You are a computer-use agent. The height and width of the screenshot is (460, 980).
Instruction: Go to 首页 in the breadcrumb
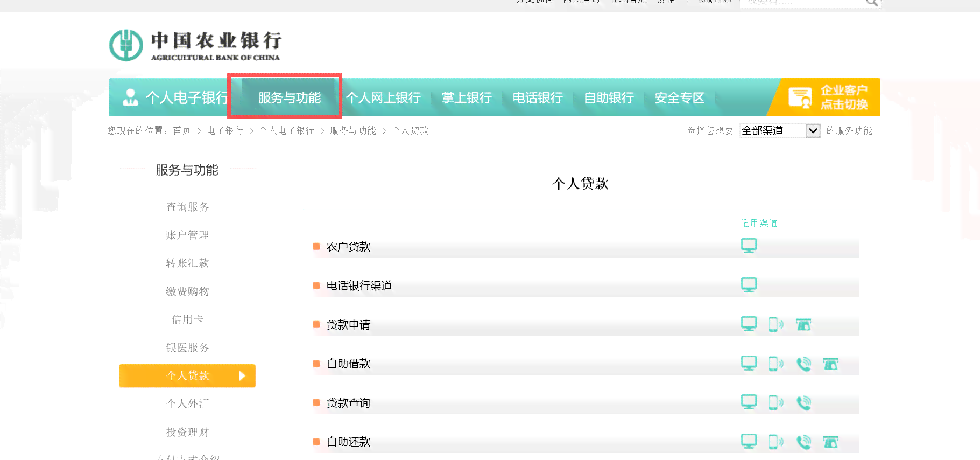click(182, 130)
